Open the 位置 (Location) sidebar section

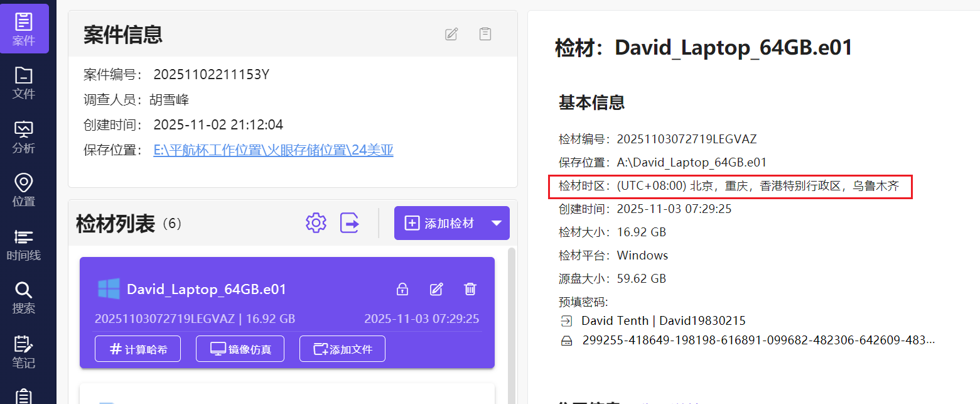(x=24, y=190)
